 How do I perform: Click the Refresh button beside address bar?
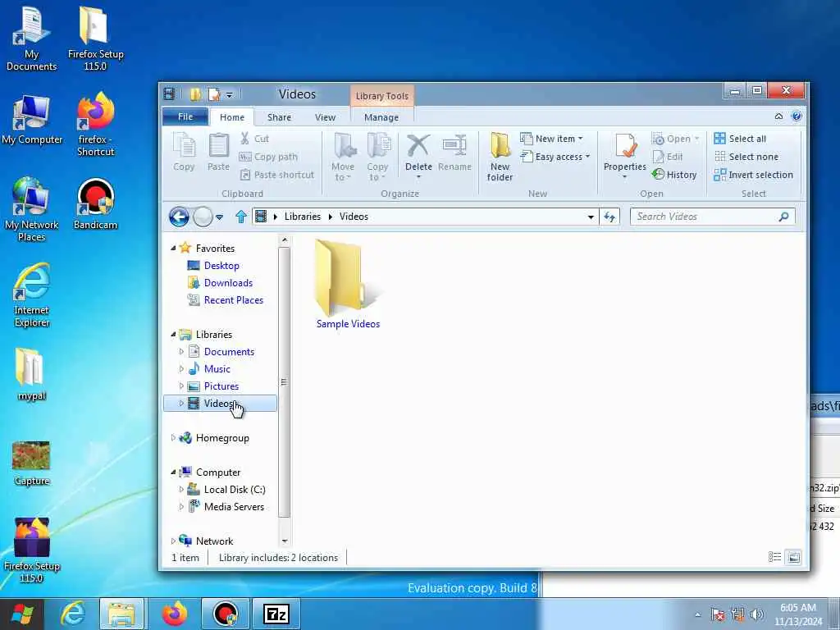click(x=609, y=217)
